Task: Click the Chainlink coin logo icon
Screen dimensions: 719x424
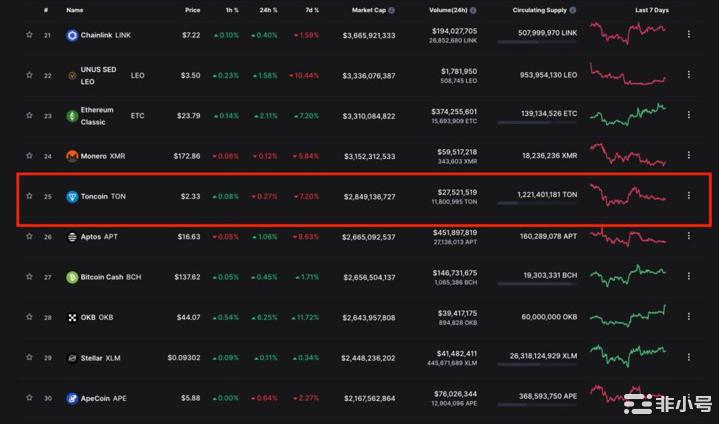Action: pos(72,35)
